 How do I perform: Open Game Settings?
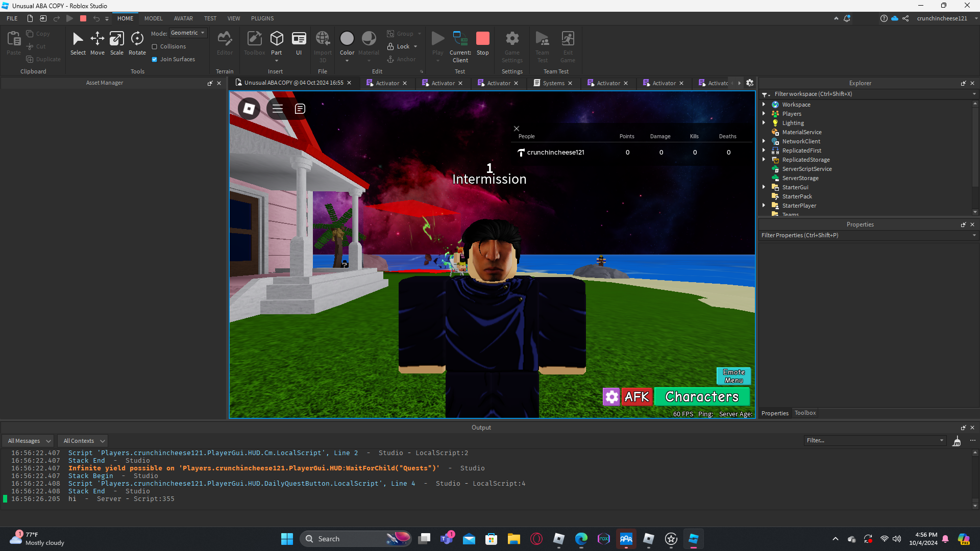[x=512, y=46]
